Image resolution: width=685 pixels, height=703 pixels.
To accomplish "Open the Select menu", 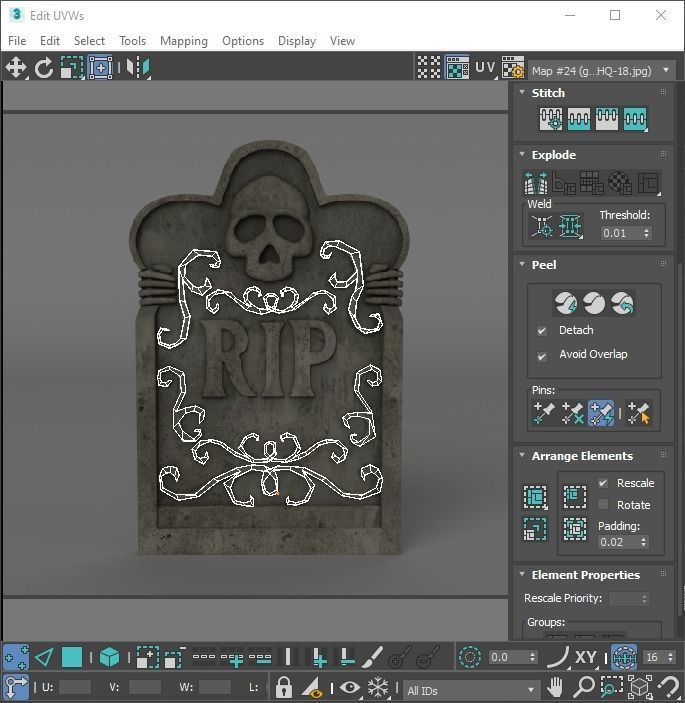I will [89, 41].
